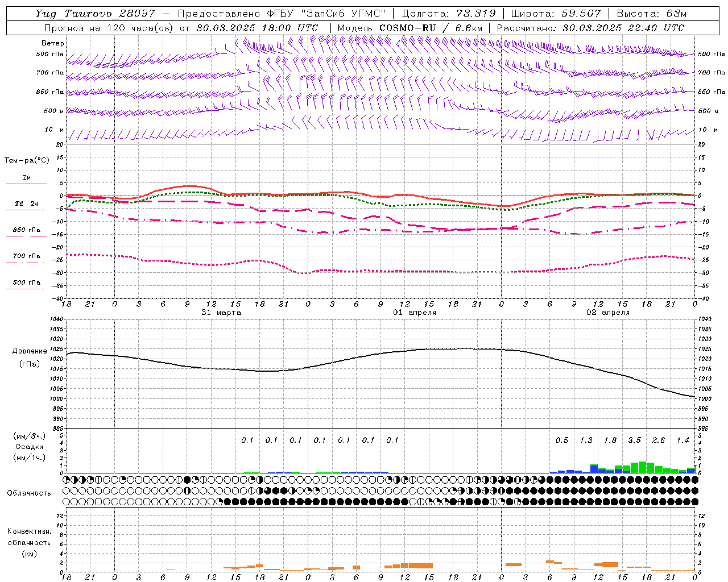This screenshot has width=728, height=582.
Task: Click the right 20 temperature axis value
Action: [701, 144]
